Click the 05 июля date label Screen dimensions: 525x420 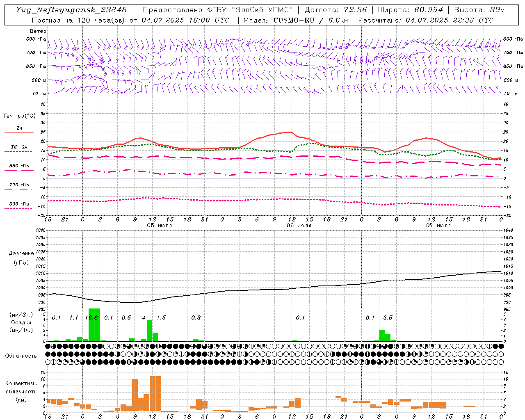(x=160, y=226)
